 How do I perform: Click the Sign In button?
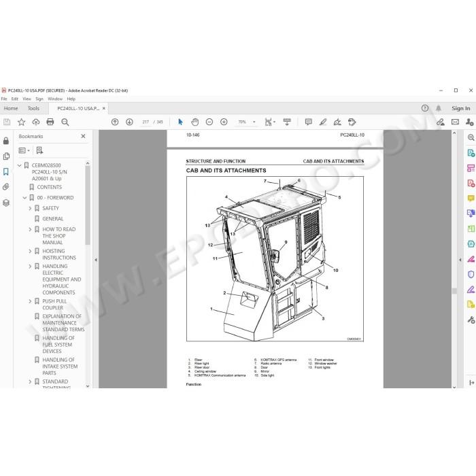coord(460,108)
